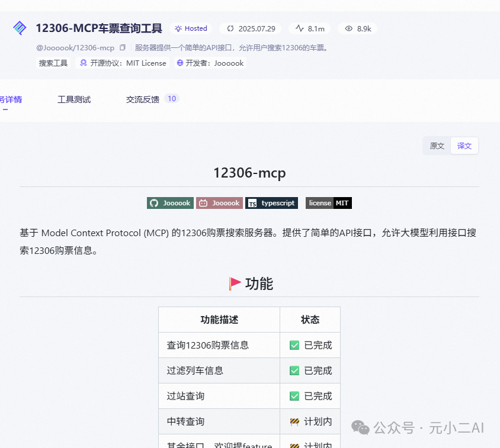Image resolution: width=500 pixels, height=448 pixels.
Task: Click the 开发者: Joooook tag
Action: [x=210, y=63]
